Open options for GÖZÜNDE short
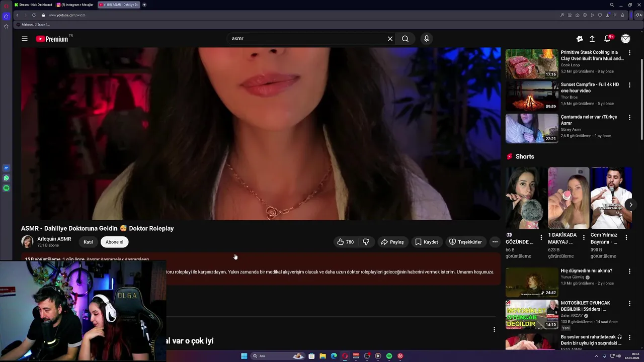 click(541, 237)
